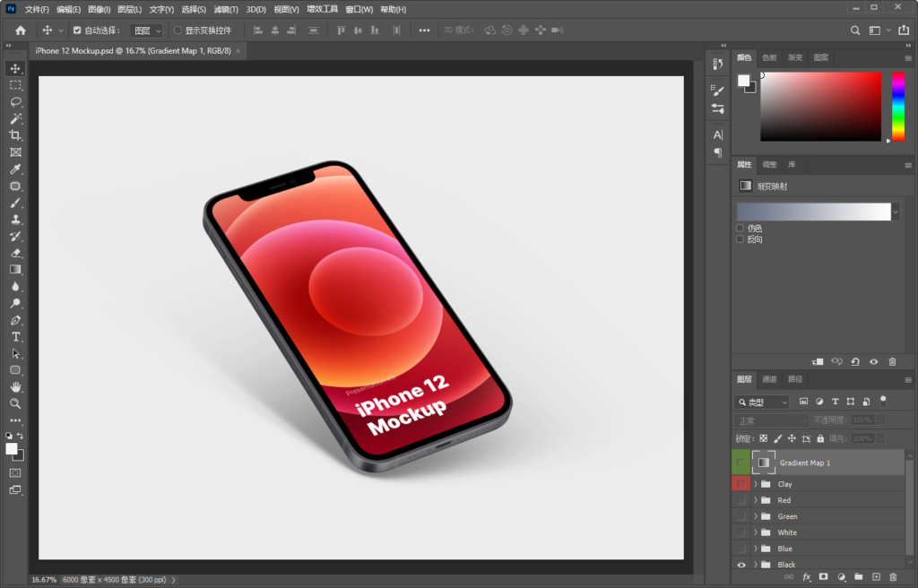This screenshot has width=918, height=588.
Task: Delete layer with Layers panel trash icon
Action: point(893,577)
